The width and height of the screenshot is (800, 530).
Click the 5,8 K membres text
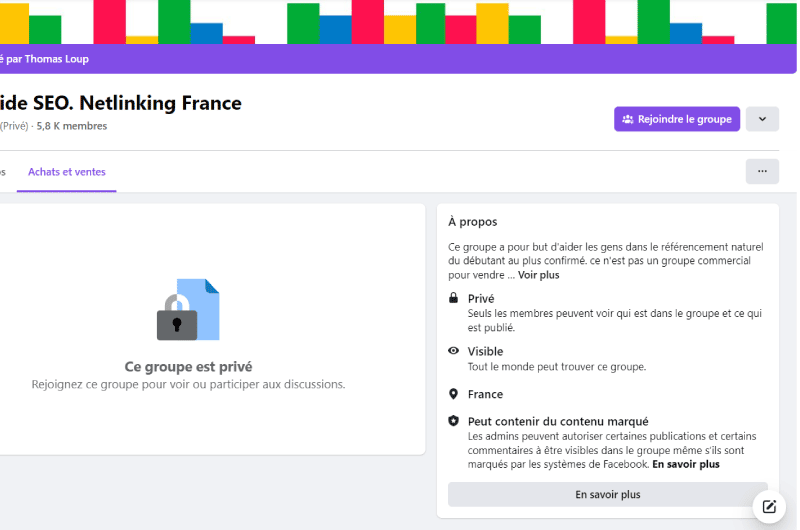point(71,126)
